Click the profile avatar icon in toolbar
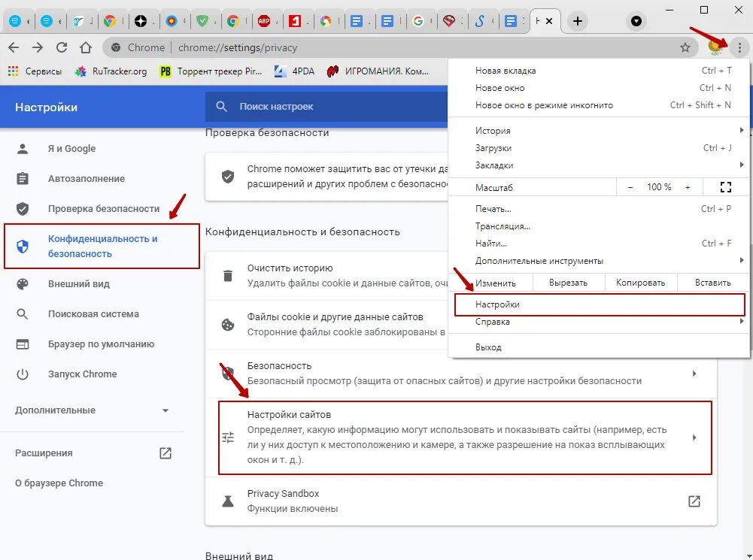The height and width of the screenshot is (560, 753). 715,47
